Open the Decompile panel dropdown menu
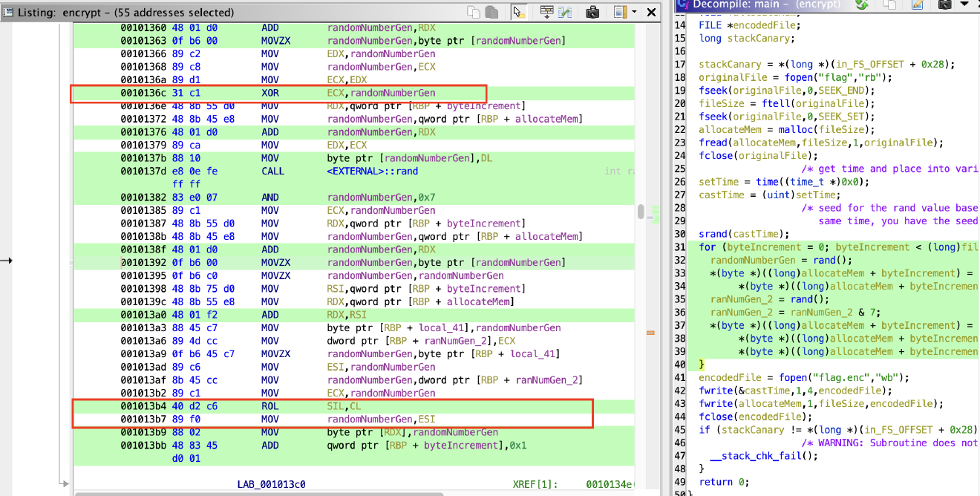Screen dimensions: 980x496 pyautogui.click(x=964, y=6)
